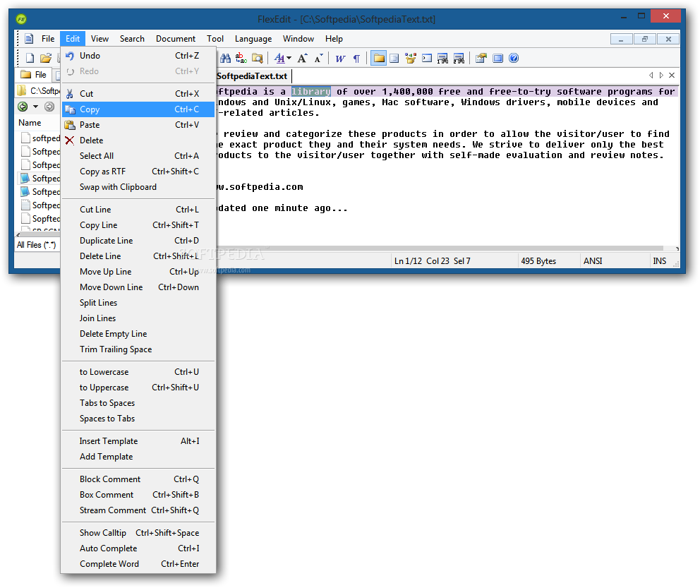Close the SoftpediaText.txt document tab X
Image resolution: width=700 pixels, height=588 pixels.
pos(672,75)
